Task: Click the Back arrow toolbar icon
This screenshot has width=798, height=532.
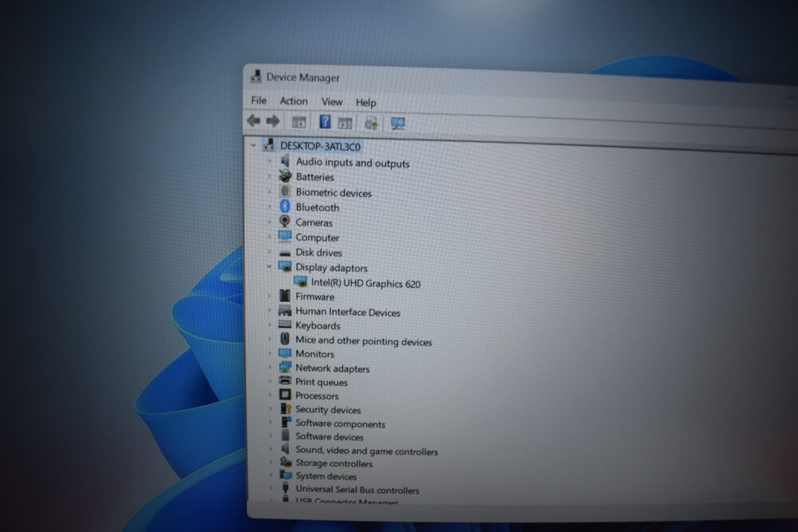Action: click(254, 120)
